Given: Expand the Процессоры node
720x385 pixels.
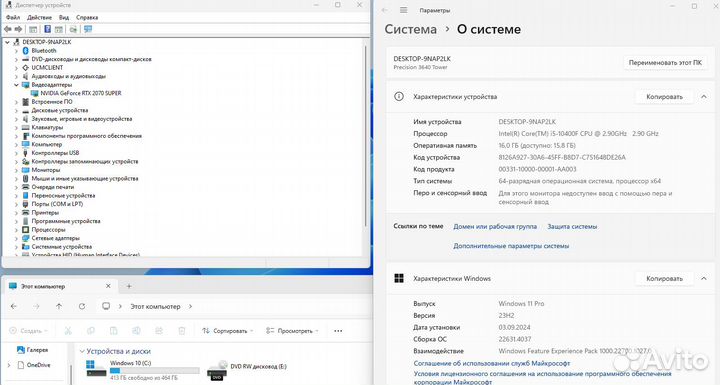Looking at the screenshot, I should [17, 230].
